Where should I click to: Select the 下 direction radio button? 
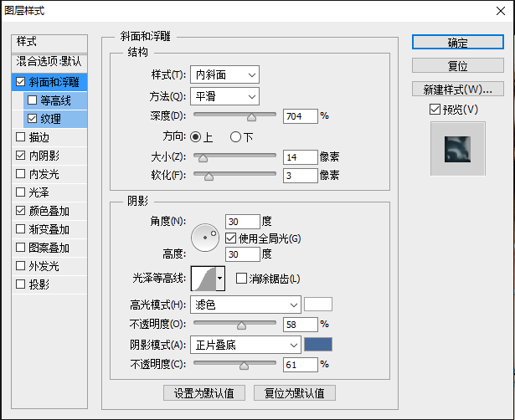235,137
